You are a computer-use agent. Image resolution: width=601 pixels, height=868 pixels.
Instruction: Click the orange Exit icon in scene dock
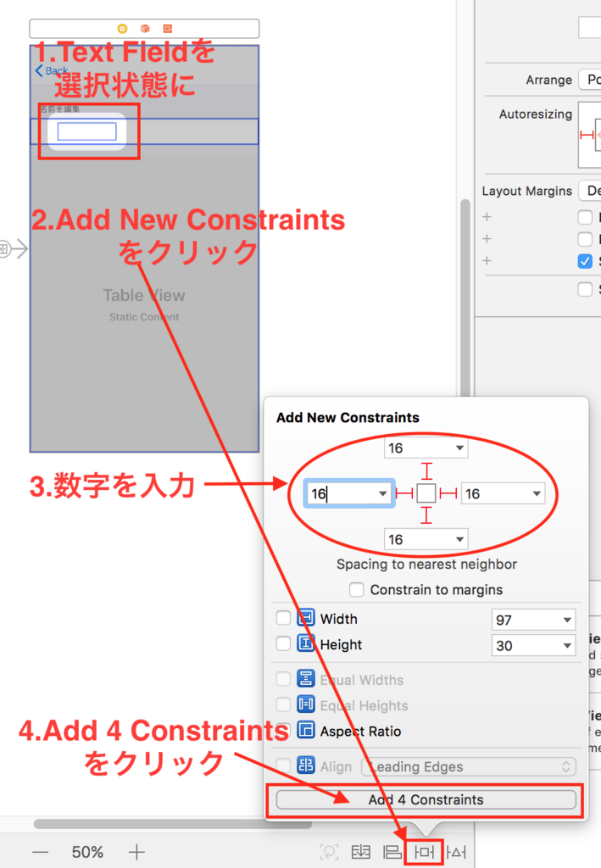click(168, 28)
